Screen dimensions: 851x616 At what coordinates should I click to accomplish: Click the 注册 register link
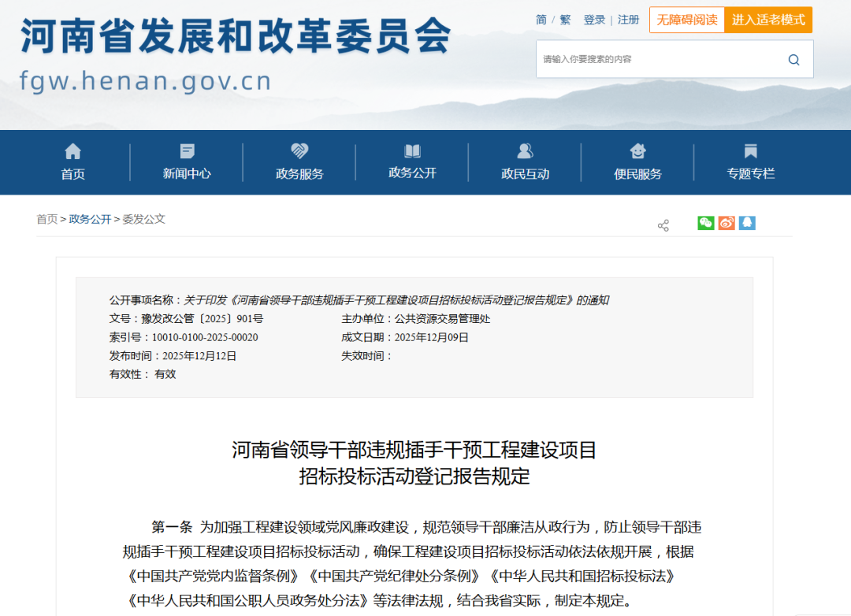628,20
